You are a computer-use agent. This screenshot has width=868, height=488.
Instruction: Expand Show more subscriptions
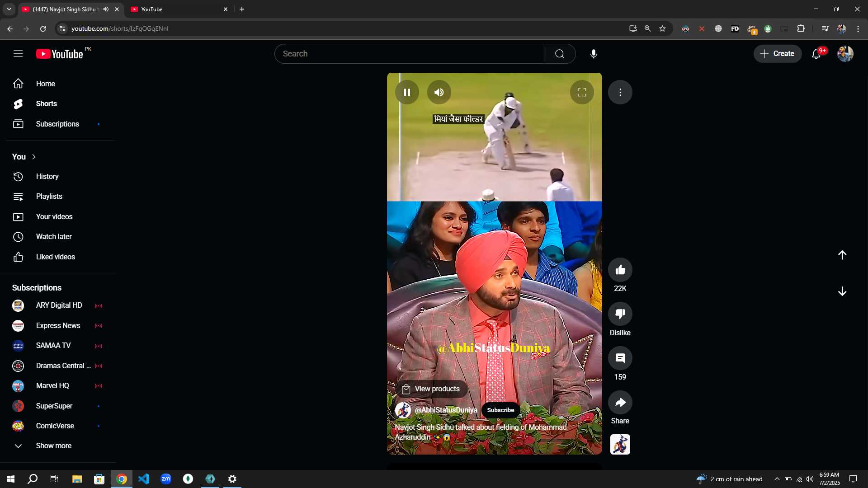(x=58, y=446)
